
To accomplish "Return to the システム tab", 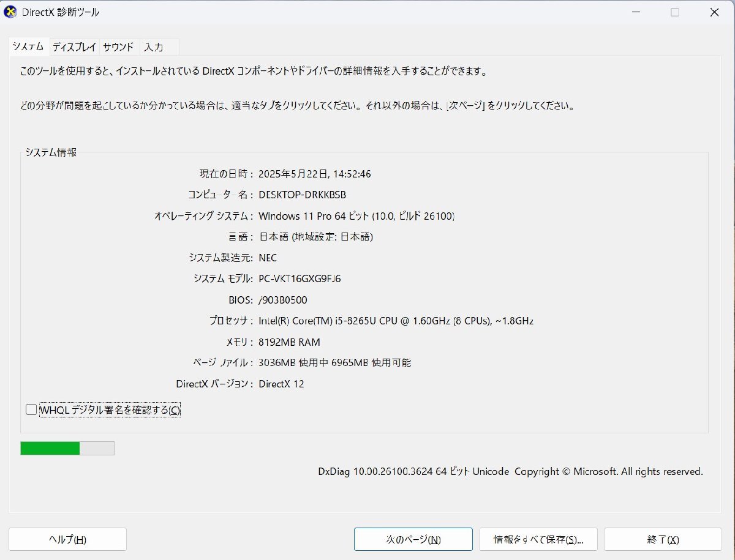I will [x=28, y=47].
